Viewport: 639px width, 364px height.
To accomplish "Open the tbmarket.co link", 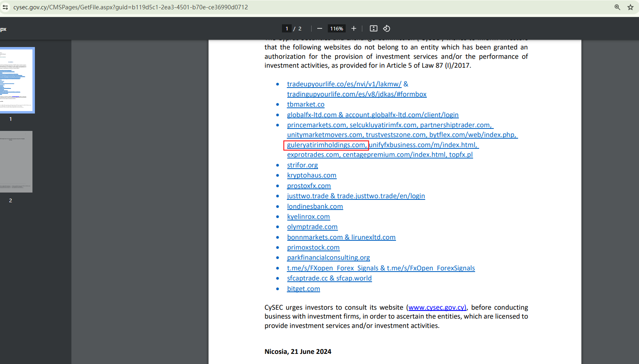I will pos(306,105).
